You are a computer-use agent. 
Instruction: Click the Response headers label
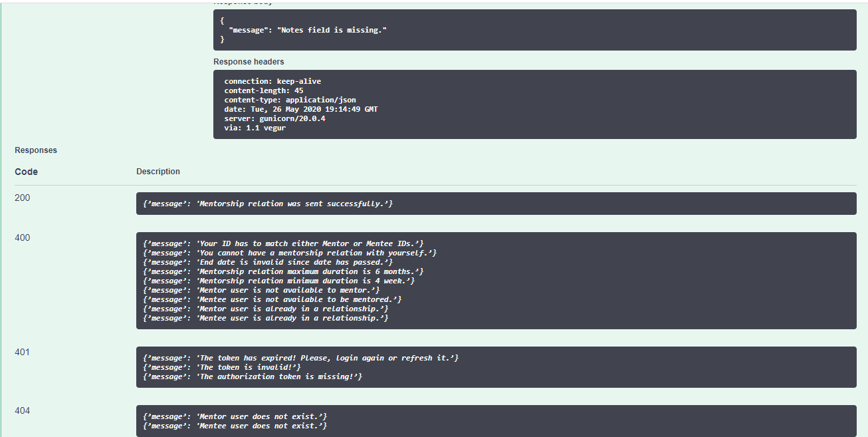(249, 62)
